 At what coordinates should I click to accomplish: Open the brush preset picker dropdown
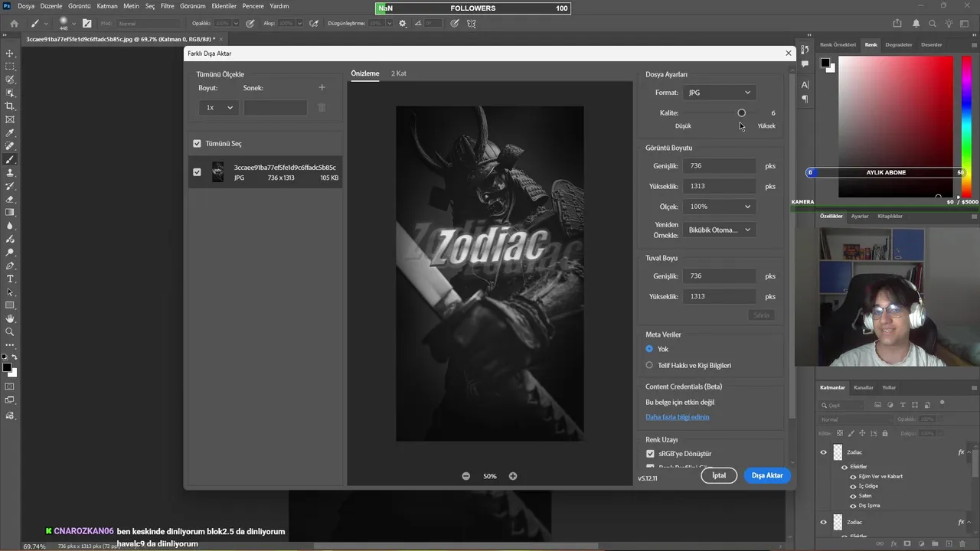tap(73, 24)
